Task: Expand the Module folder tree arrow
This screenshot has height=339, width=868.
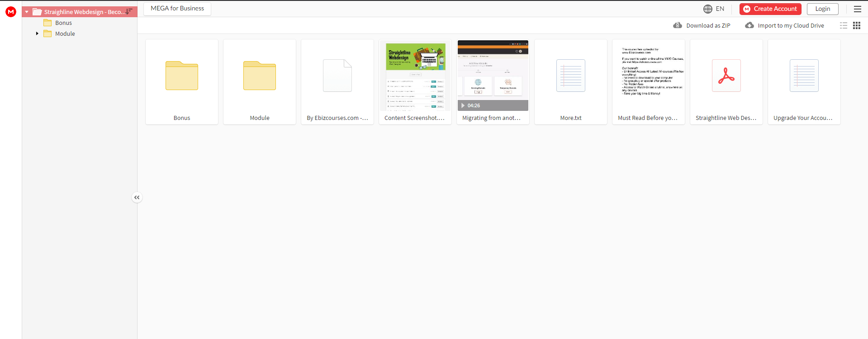Action: [37, 33]
